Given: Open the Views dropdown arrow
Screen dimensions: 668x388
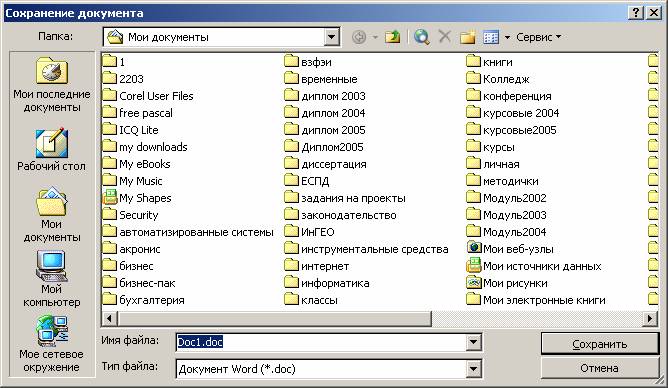Looking at the screenshot, I should [507, 37].
